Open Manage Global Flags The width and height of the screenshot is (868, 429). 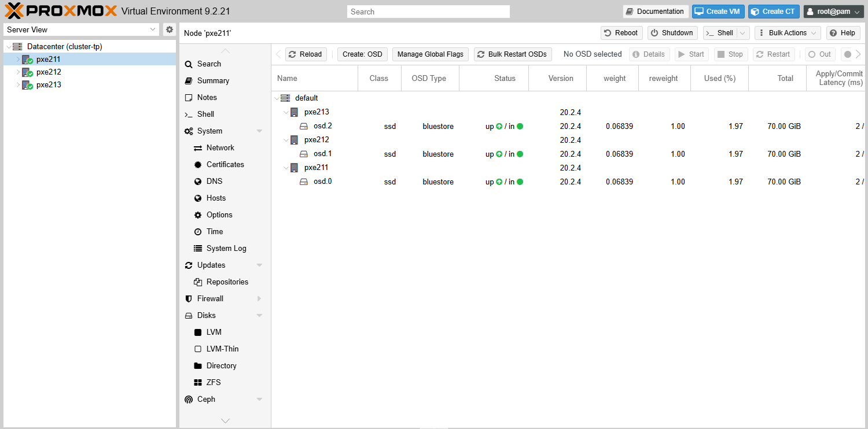tap(431, 54)
